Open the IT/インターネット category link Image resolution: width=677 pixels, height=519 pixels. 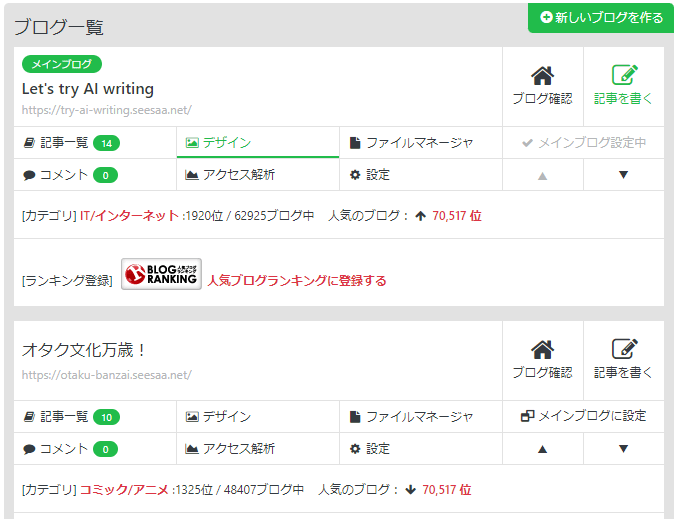pos(130,215)
